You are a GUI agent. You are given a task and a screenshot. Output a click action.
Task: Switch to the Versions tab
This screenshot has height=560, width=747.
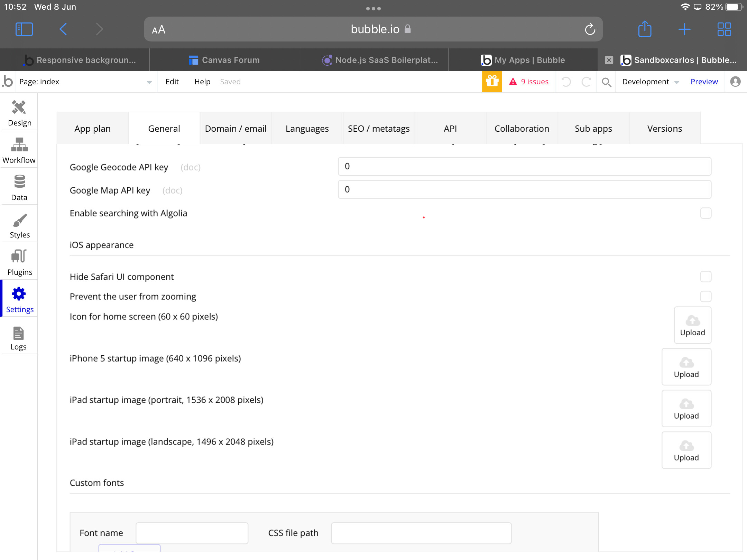(x=665, y=128)
